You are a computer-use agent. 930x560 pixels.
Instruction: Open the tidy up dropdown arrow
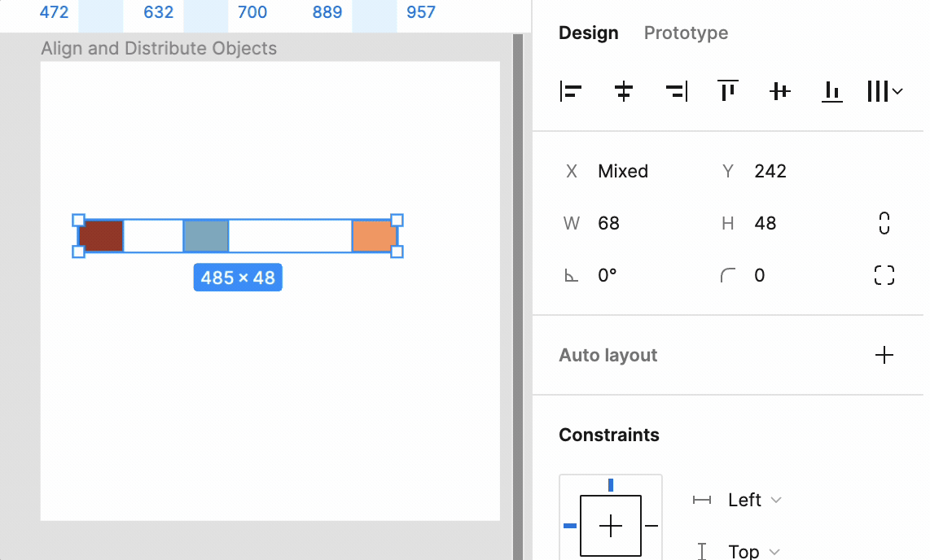898,91
